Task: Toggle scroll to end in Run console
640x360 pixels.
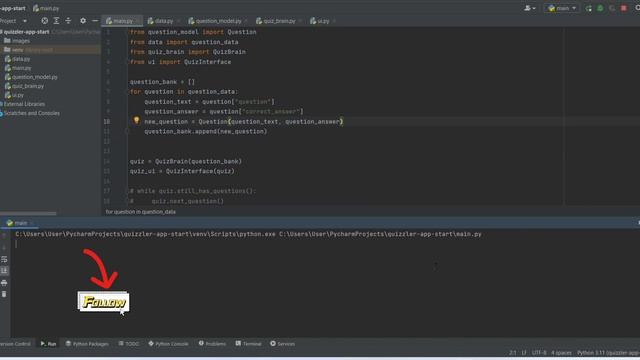Action: pos(4,271)
